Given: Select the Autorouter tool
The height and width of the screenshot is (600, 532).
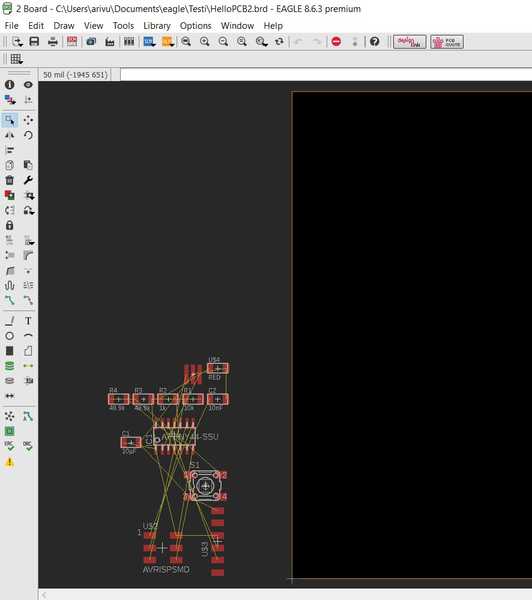Looking at the screenshot, I should coord(28,416).
